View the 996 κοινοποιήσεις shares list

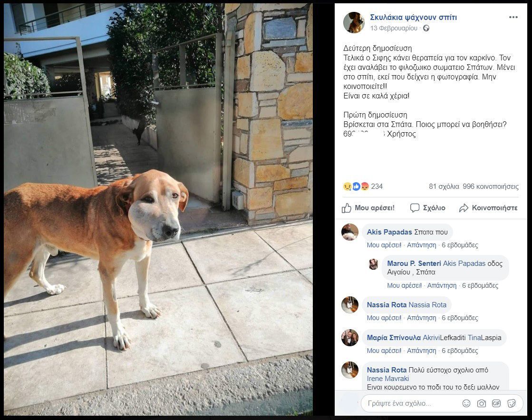[x=491, y=186]
